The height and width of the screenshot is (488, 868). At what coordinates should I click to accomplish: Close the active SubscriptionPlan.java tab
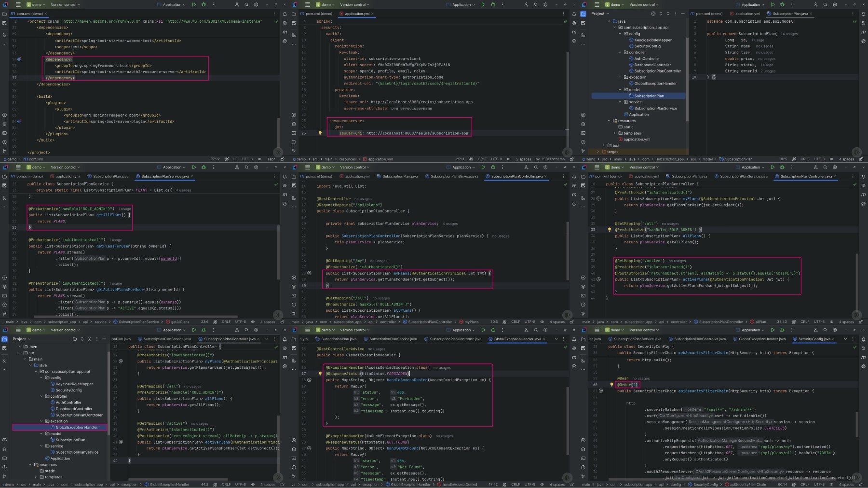(811, 14)
